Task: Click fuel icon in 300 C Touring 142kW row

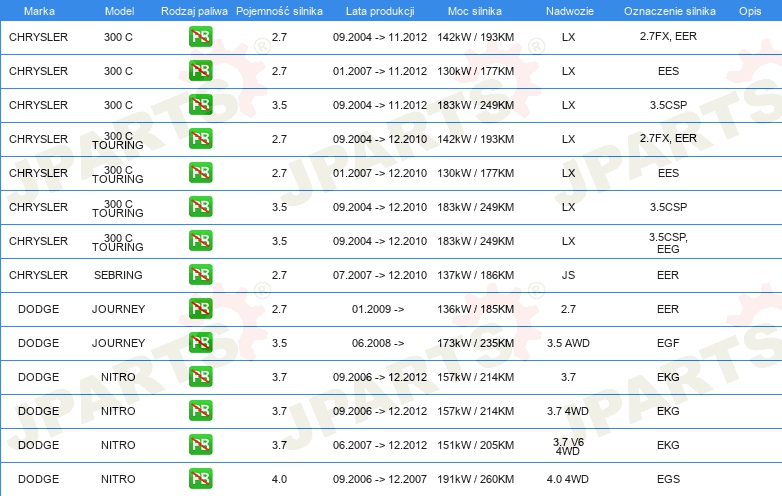Action: [x=200, y=139]
